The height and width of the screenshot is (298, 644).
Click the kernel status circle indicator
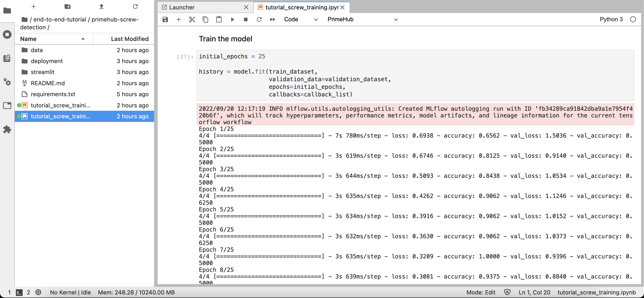click(x=633, y=19)
